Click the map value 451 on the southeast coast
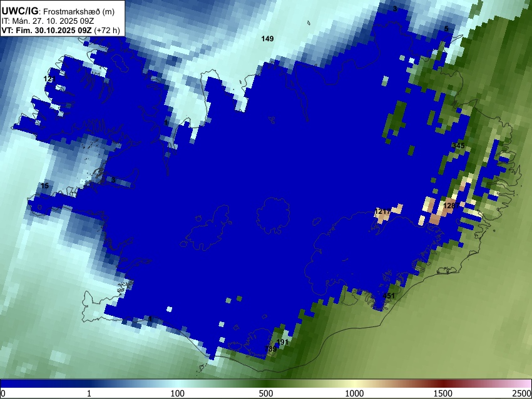 point(389,296)
